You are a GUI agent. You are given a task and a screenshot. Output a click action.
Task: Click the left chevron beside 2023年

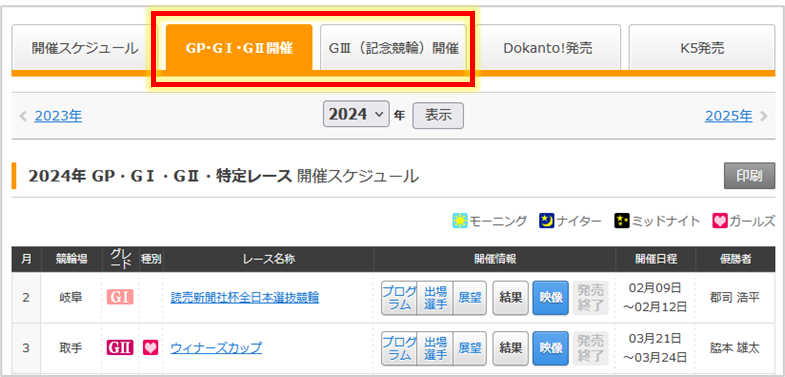click(x=23, y=116)
